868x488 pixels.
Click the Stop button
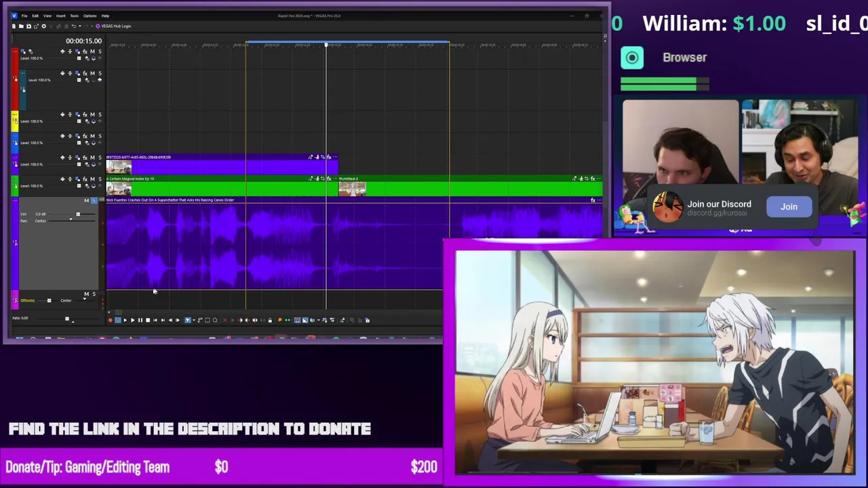pos(148,320)
